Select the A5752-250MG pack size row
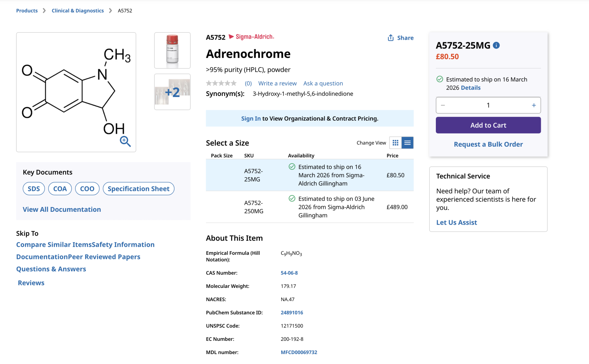The image size is (589, 364). tap(309, 207)
